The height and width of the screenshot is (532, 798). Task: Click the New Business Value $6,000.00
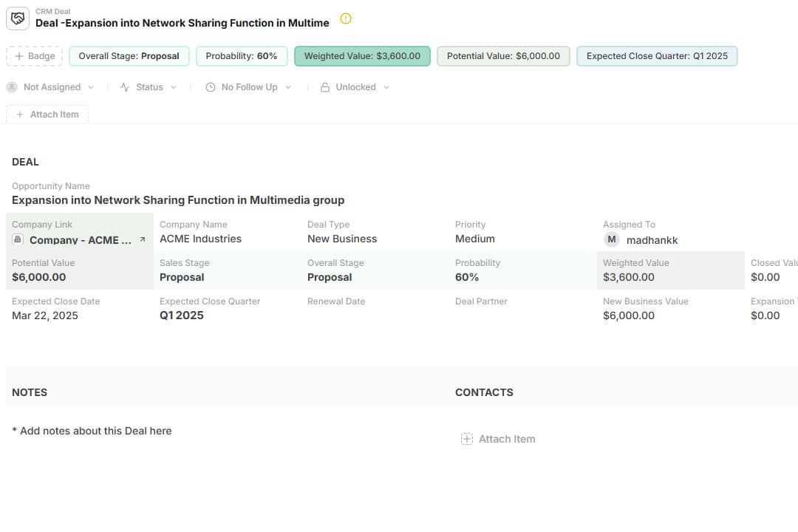pos(629,316)
